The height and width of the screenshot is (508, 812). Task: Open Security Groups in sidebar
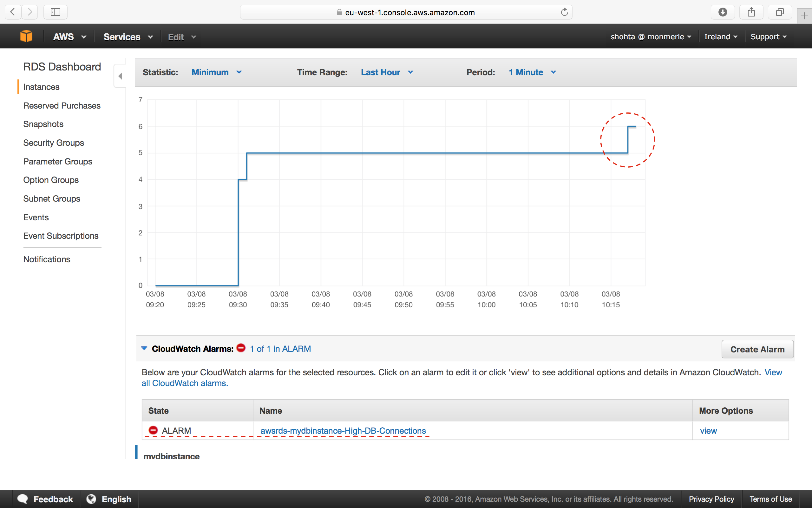tap(54, 143)
